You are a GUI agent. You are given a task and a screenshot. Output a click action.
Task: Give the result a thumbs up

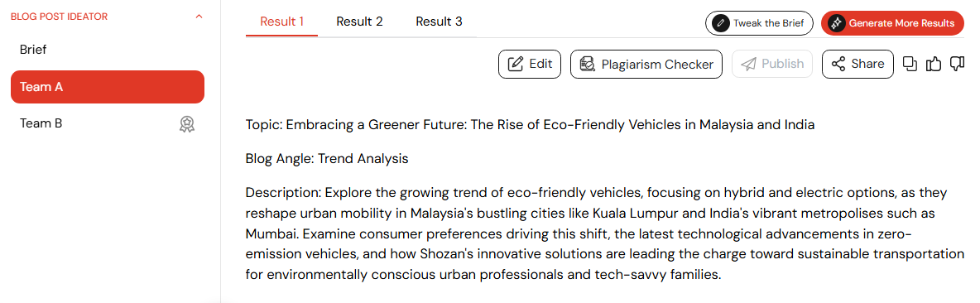point(934,64)
